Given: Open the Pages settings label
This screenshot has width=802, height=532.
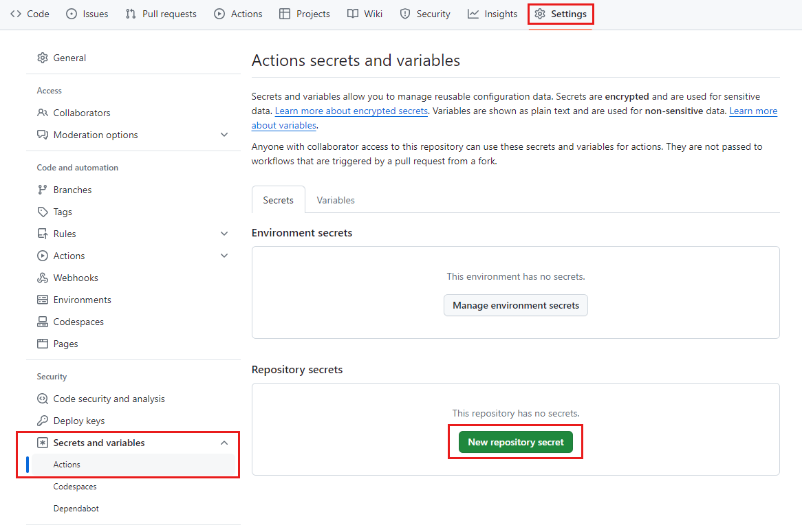Looking at the screenshot, I should coord(65,344).
